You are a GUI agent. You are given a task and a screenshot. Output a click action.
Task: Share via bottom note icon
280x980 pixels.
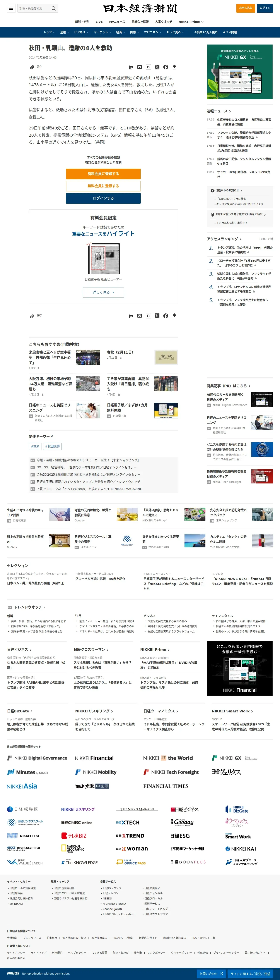(148, 316)
